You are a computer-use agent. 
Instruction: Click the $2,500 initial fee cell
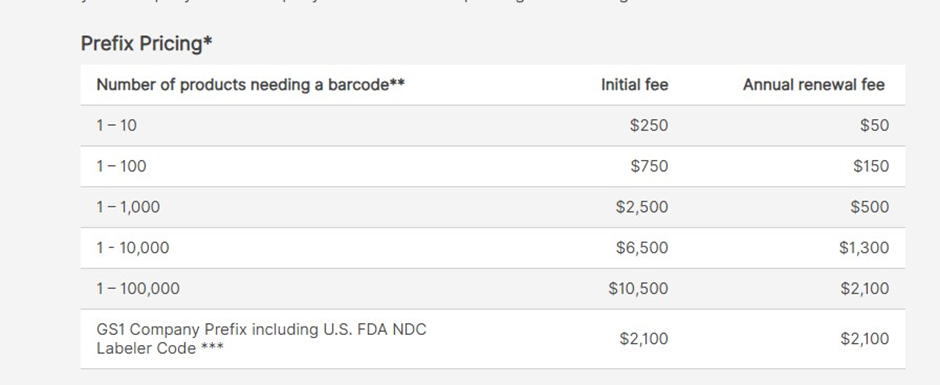pyautogui.click(x=642, y=207)
